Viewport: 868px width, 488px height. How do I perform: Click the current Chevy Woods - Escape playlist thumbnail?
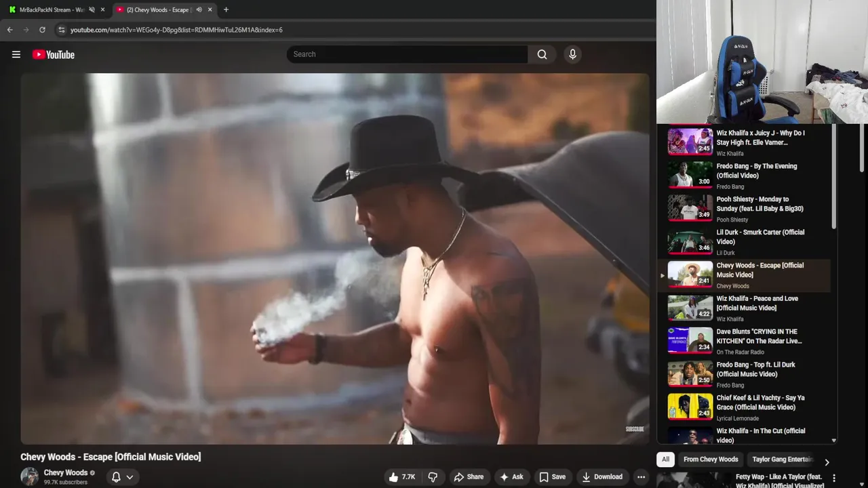(x=690, y=274)
